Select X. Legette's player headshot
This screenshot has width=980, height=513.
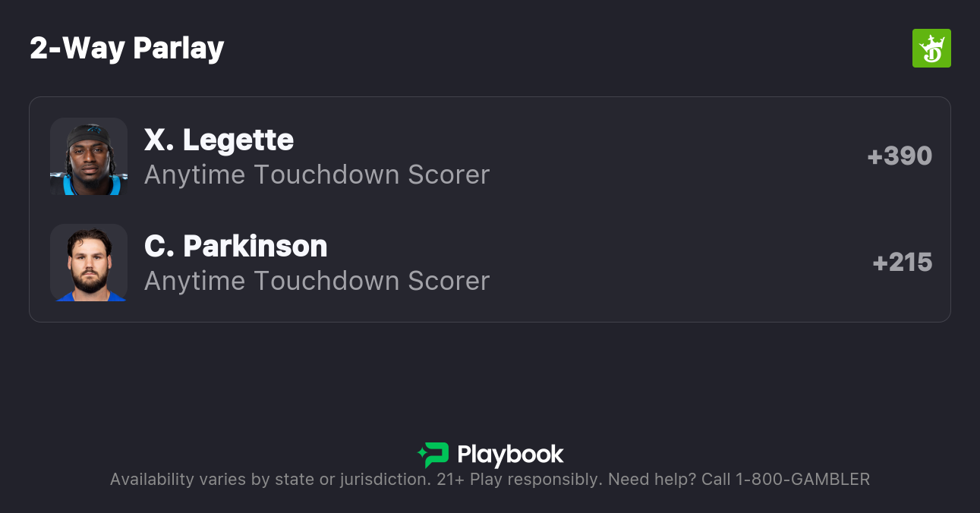[89, 156]
